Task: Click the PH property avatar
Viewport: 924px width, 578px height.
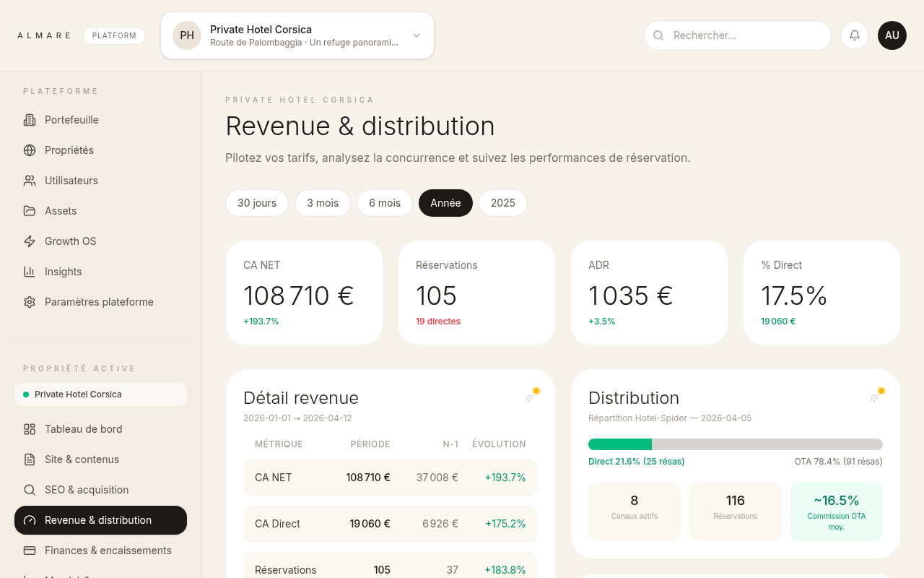Action: (x=187, y=35)
